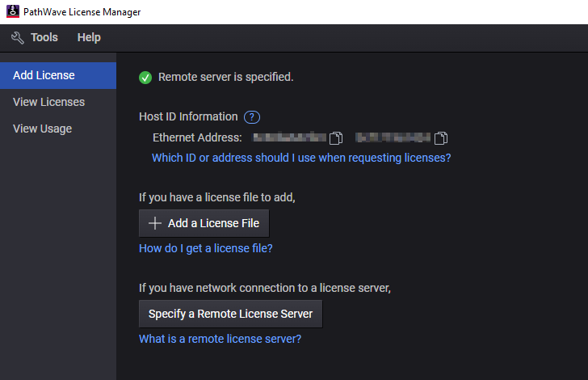This screenshot has height=380, width=588.
Task: Click Specify a Remote License Server button
Action: 231,314
